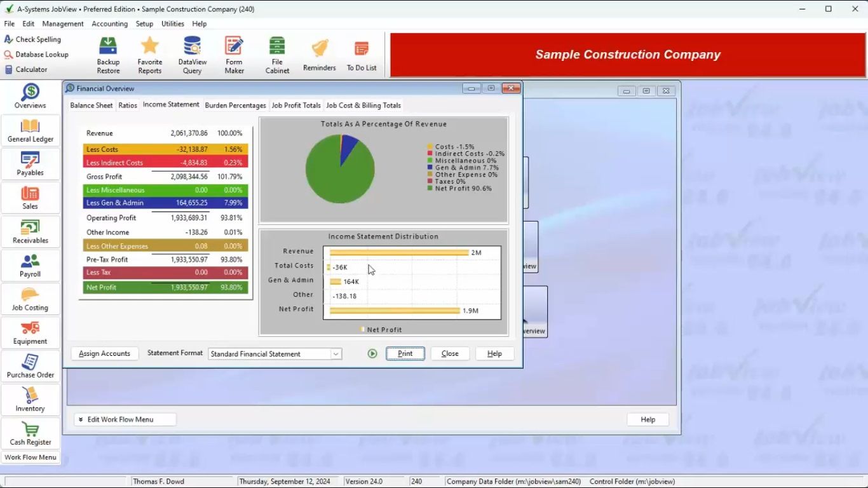Click the green play button beside Print
Viewport: 868px width, 488px height.
coord(372,354)
